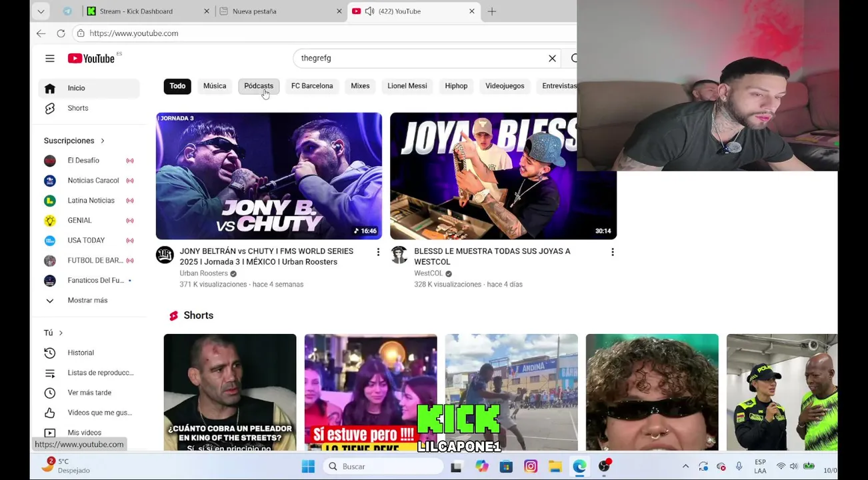Clear the search text with X icon

[552, 59]
